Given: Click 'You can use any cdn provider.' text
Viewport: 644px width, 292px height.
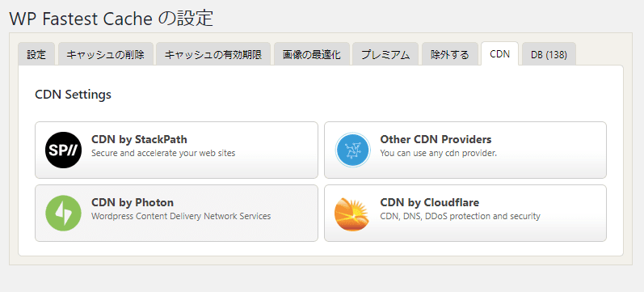Looking at the screenshot, I should point(439,153).
